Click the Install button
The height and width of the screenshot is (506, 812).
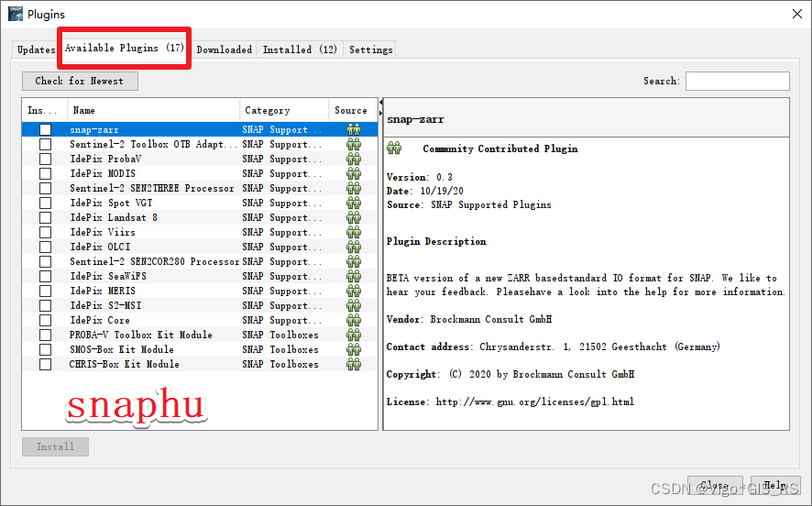click(55, 446)
